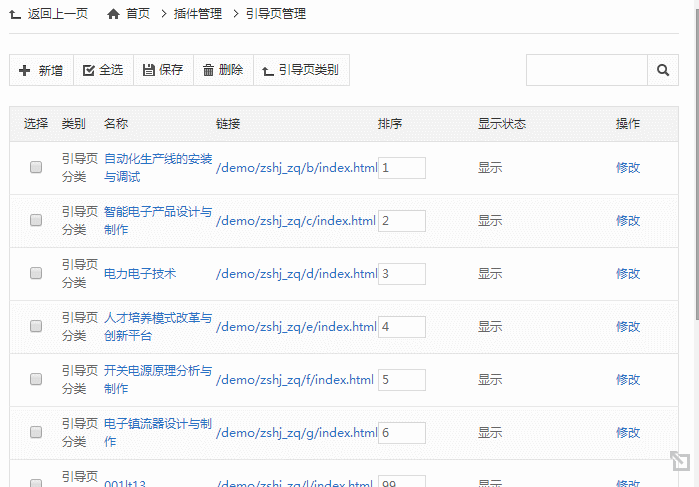
Task: Tick checkbox for 电子镇流器设计与制作 row
Action: [36, 432]
